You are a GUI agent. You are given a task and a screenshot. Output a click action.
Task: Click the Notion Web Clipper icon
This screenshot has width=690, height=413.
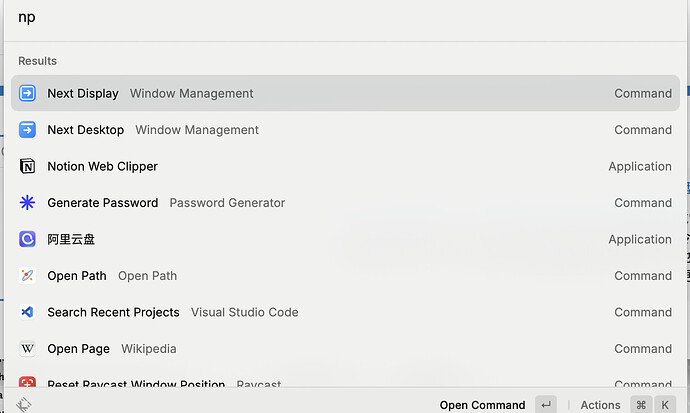tap(27, 166)
